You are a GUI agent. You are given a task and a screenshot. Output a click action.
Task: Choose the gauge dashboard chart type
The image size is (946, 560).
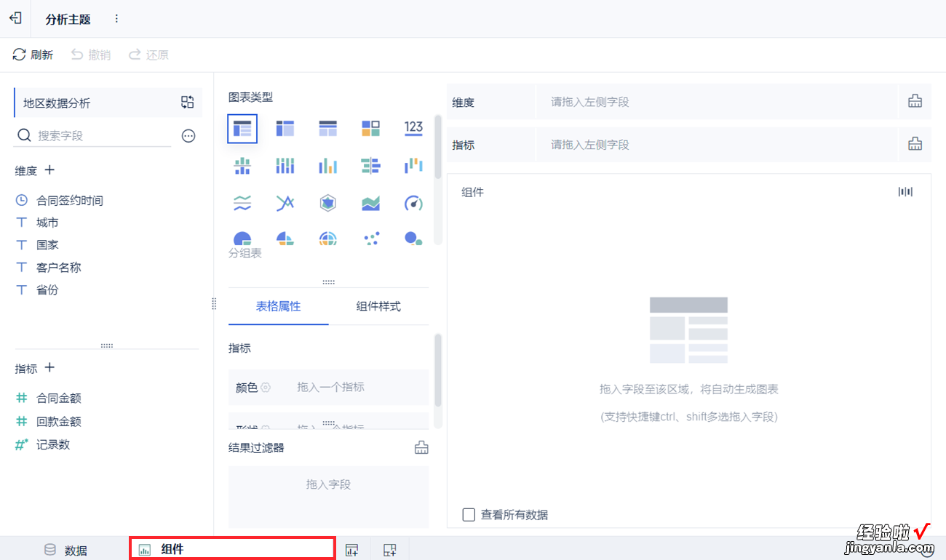[413, 203]
